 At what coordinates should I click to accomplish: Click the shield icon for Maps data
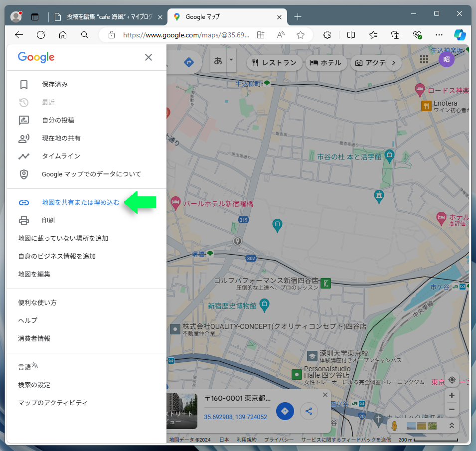tap(24, 174)
